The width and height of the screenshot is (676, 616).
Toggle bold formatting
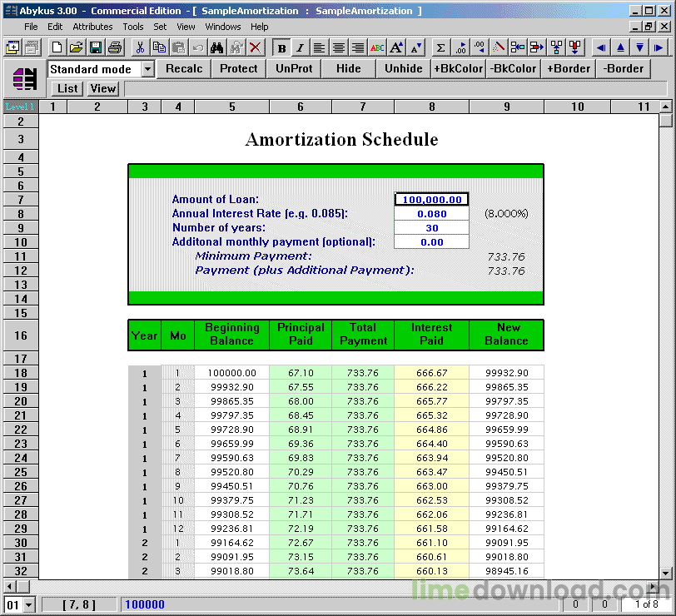pyautogui.click(x=282, y=47)
